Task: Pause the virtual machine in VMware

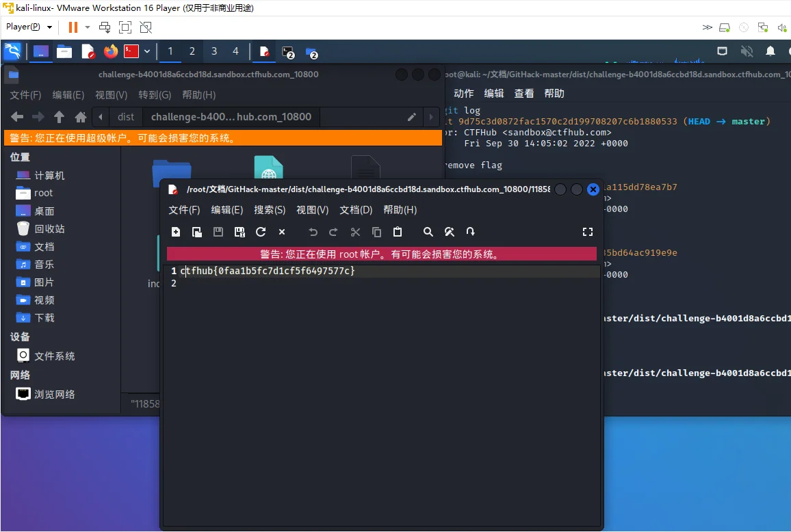Action: (73, 27)
